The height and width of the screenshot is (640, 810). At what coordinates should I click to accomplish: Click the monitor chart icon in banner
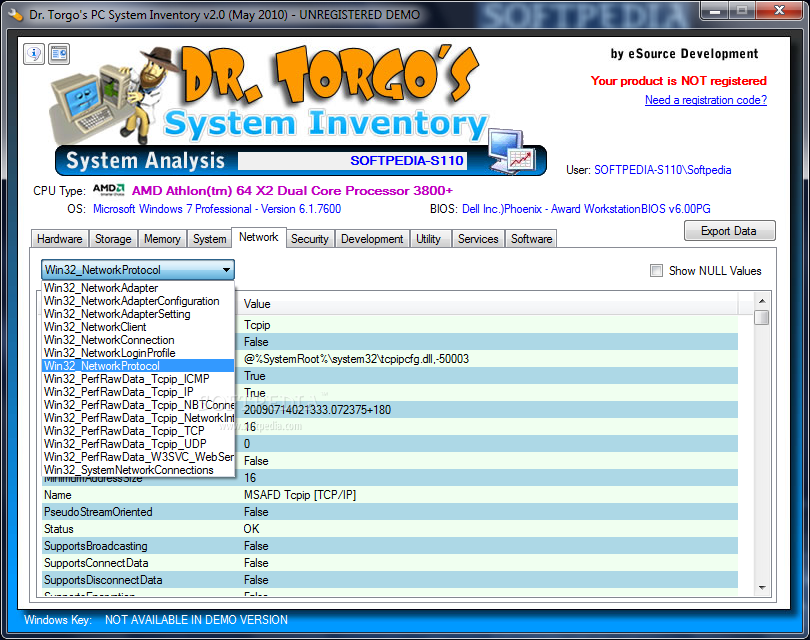[x=510, y=151]
